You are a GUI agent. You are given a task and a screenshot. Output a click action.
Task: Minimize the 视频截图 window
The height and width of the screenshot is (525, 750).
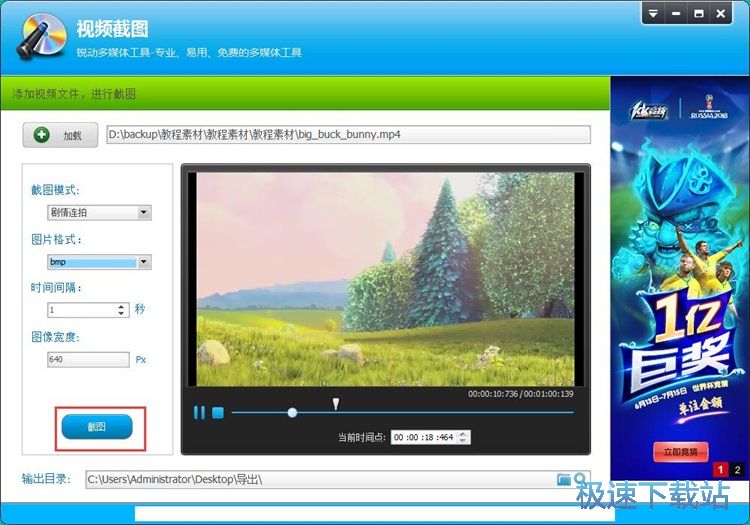(x=675, y=13)
